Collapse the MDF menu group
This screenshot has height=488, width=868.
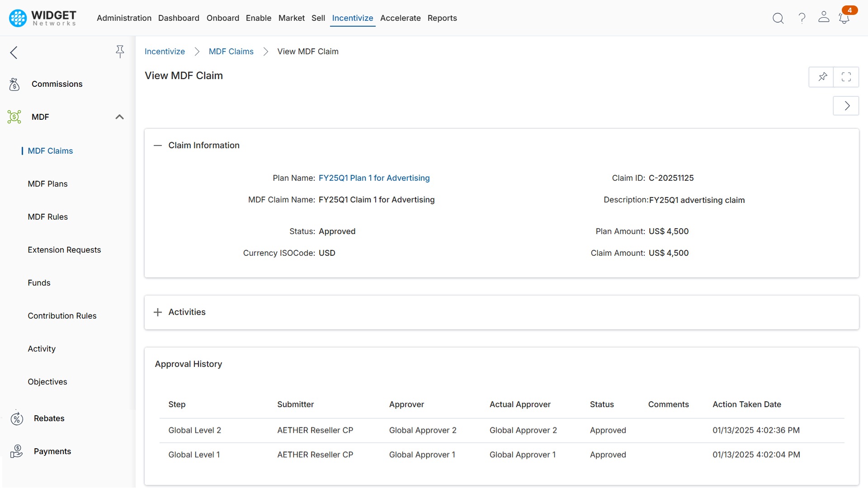coord(119,117)
